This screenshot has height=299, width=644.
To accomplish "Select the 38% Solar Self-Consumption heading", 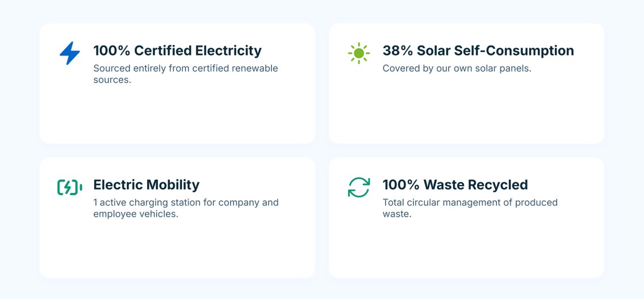I will pos(479,51).
